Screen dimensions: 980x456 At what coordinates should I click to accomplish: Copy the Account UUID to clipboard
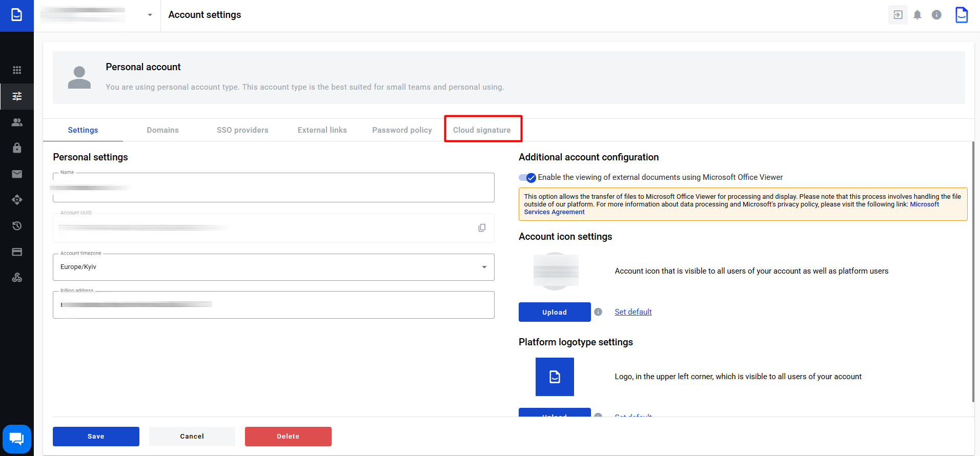(x=482, y=228)
